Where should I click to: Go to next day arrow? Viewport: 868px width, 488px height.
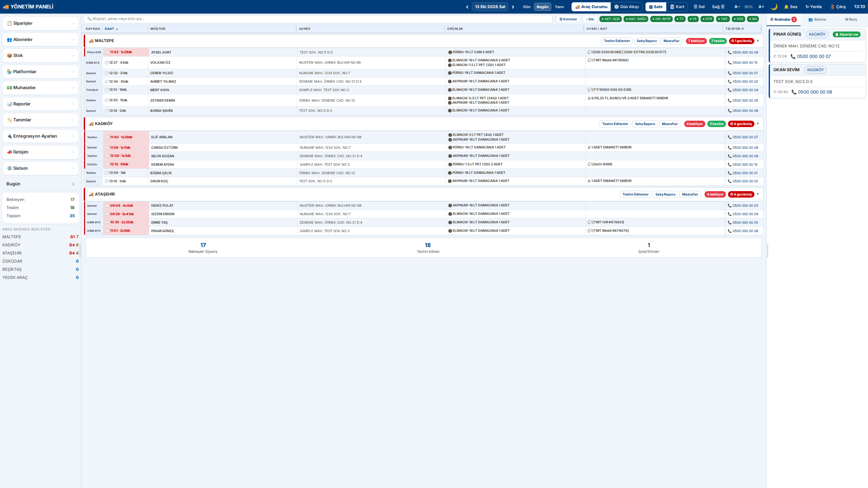click(x=513, y=7)
